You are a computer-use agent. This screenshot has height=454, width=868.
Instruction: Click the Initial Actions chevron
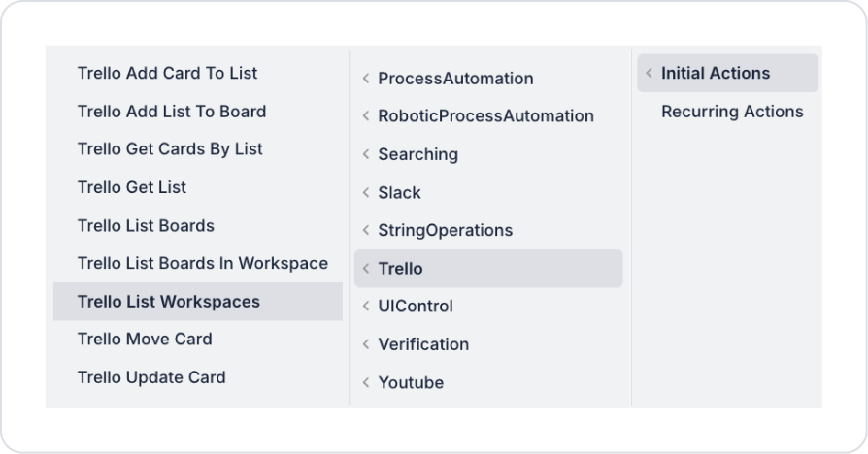[649, 74]
